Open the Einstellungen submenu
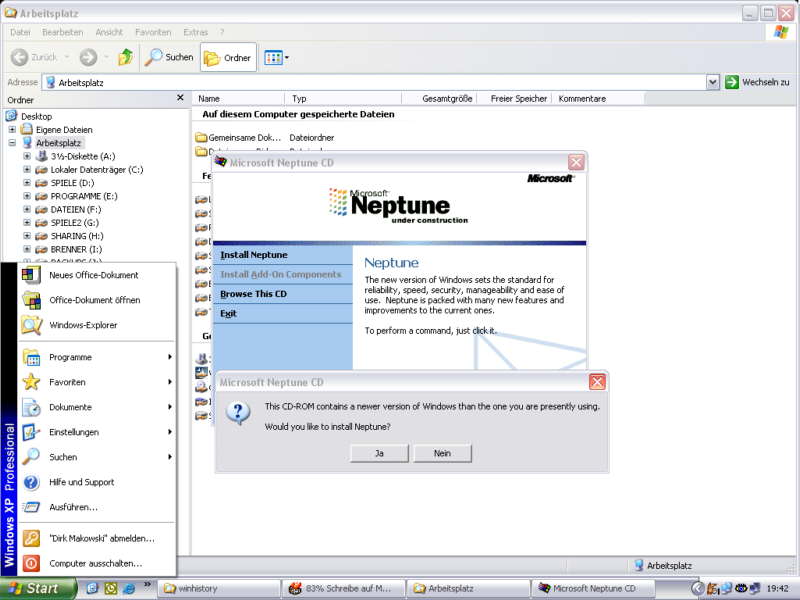This screenshot has height=600, width=800. (97, 432)
